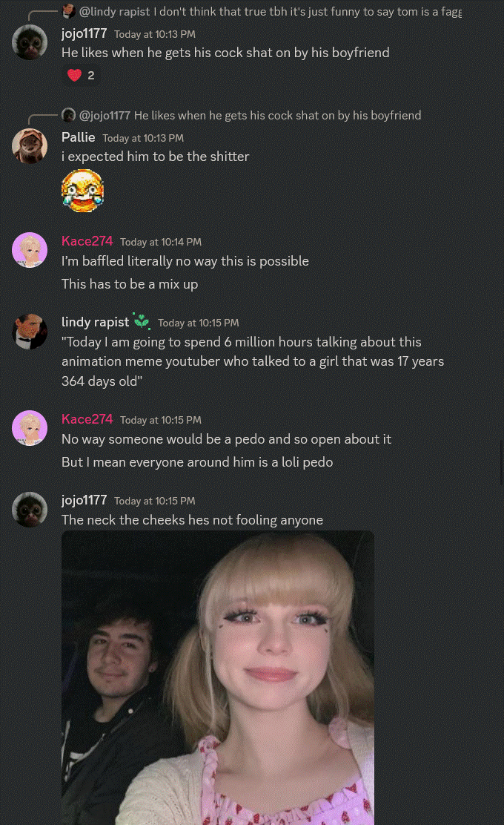Open jojo1177's avatar on the 10:13 PM message
The image size is (504, 825).
(30, 42)
